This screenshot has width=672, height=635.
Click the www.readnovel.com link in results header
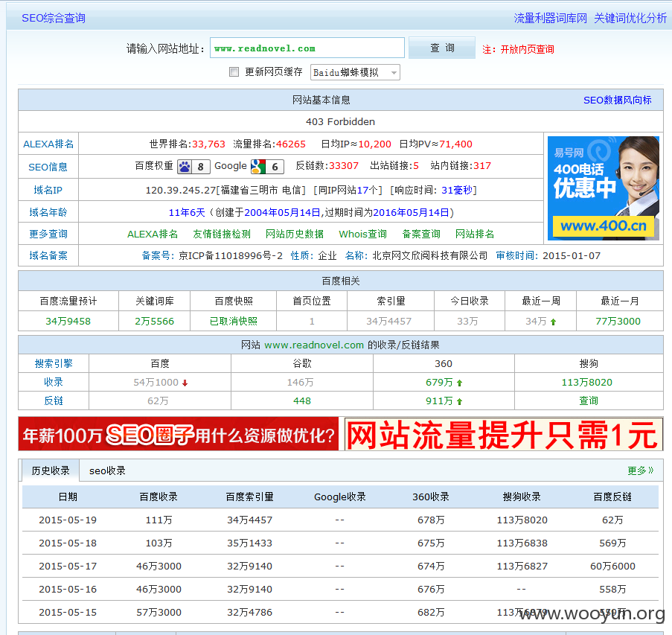click(314, 345)
